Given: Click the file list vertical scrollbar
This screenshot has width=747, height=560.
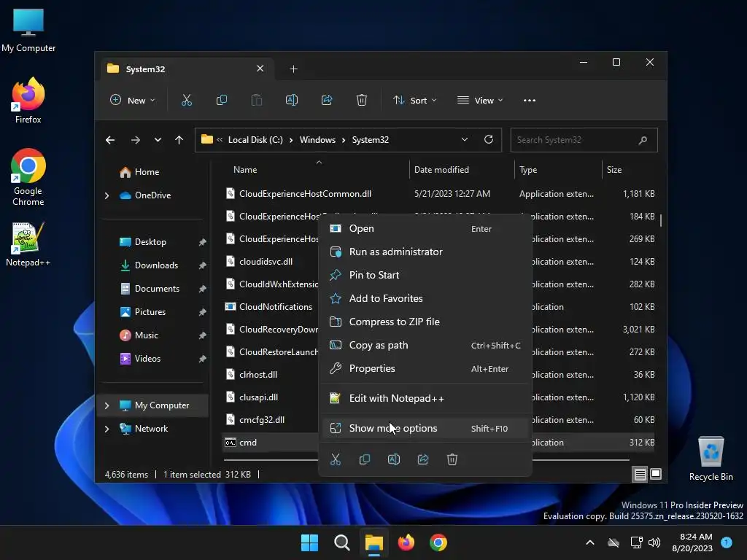Looking at the screenshot, I should [661, 220].
